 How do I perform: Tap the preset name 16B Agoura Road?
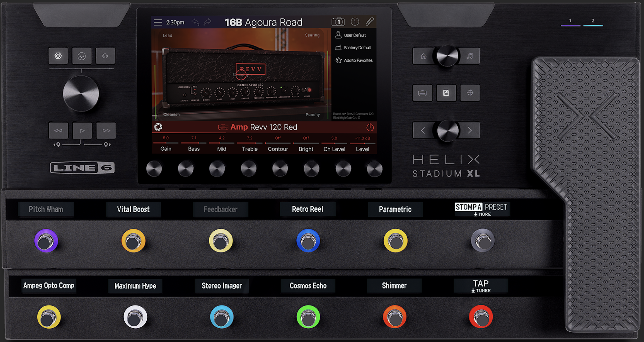(263, 22)
